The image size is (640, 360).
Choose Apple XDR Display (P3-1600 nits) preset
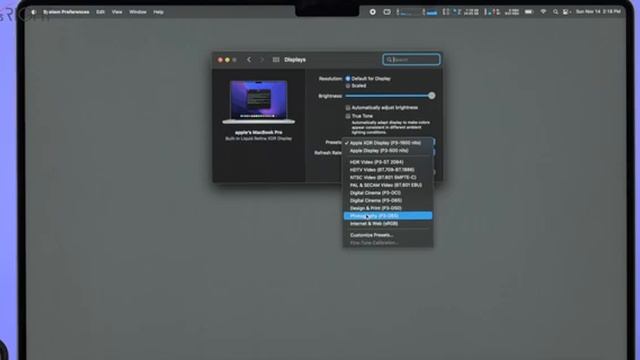pyautogui.click(x=388, y=143)
